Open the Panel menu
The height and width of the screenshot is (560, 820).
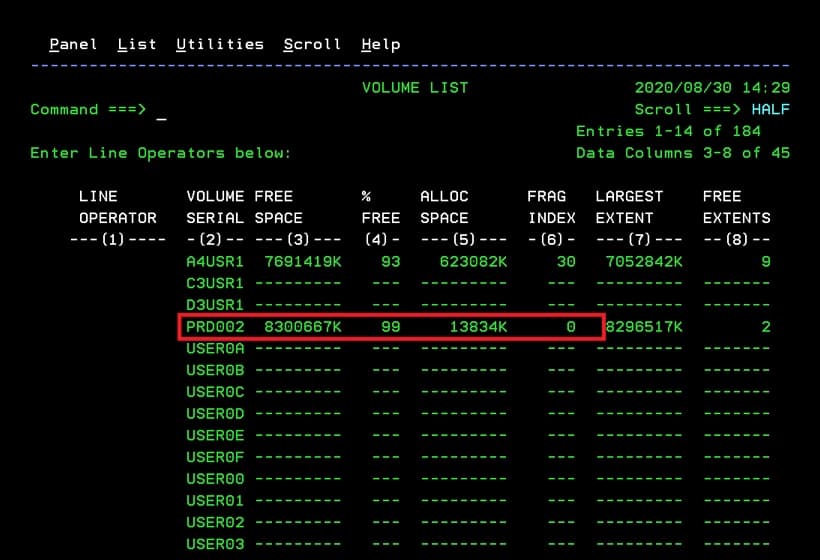tap(73, 44)
